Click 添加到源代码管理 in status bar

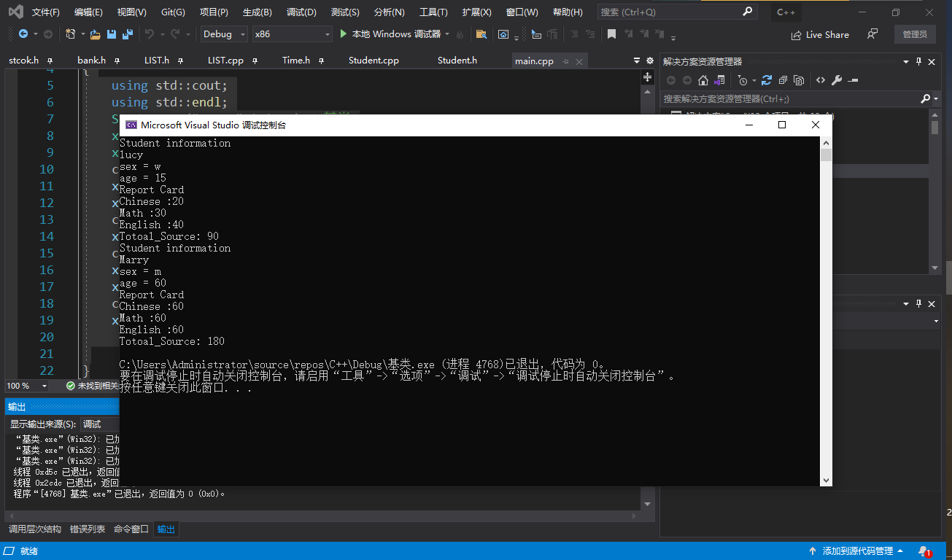click(856, 551)
